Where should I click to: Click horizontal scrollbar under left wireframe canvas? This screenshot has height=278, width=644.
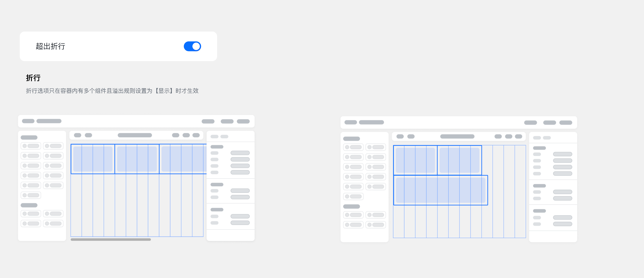111,240
